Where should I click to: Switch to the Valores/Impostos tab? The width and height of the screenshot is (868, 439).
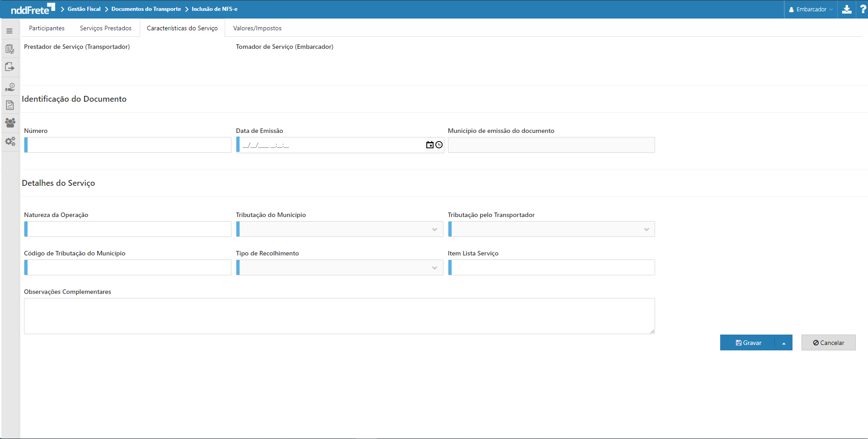[257, 28]
